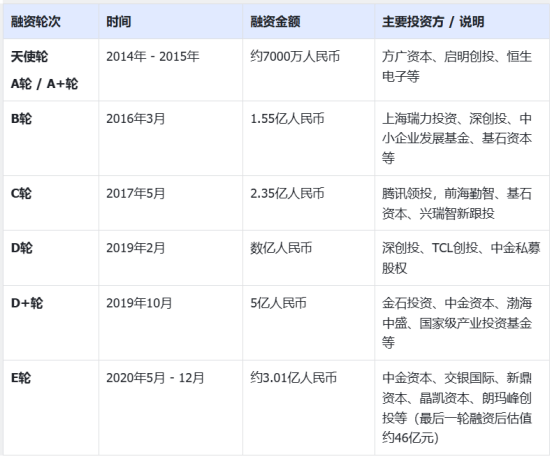The width and height of the screenshot is (552, 459).
Task: Select the C轮 row label
Action: (x=21, y=193)
